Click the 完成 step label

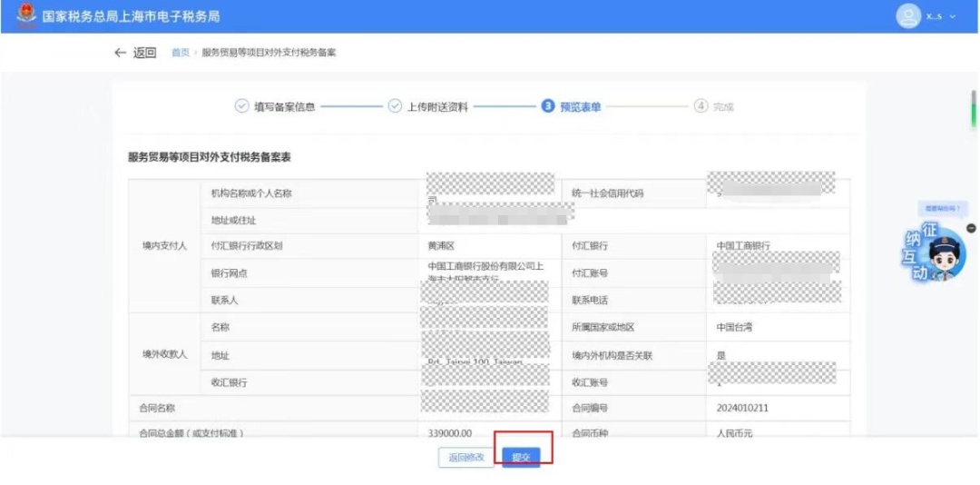tap(723, 107)
